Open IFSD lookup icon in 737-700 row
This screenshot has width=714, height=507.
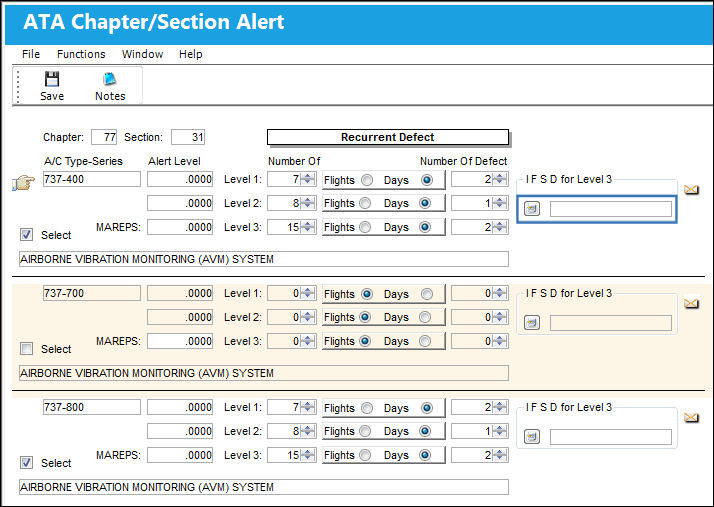(531, 323)
